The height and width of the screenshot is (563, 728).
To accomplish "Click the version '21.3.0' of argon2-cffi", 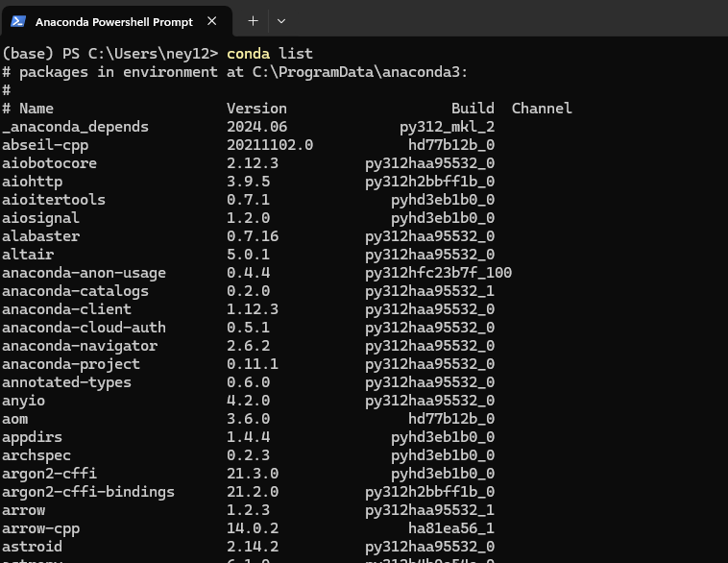I will [x=253, y=474].
